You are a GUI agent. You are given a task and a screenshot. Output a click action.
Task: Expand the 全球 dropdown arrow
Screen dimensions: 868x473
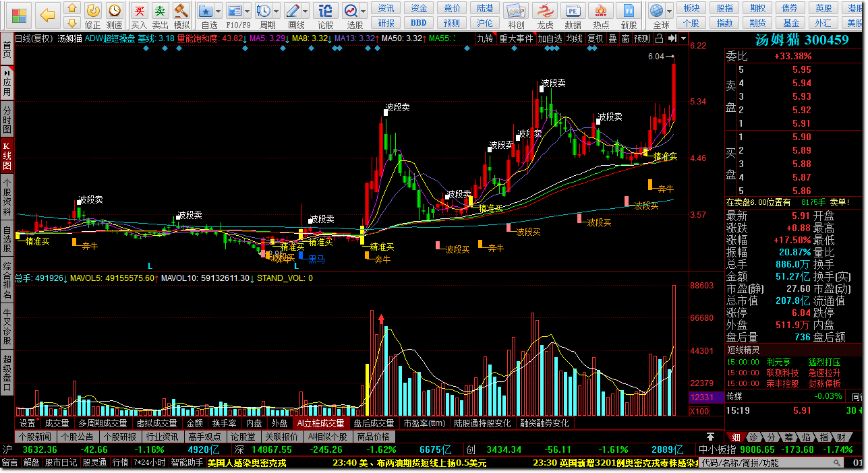(x=669, y=11)
